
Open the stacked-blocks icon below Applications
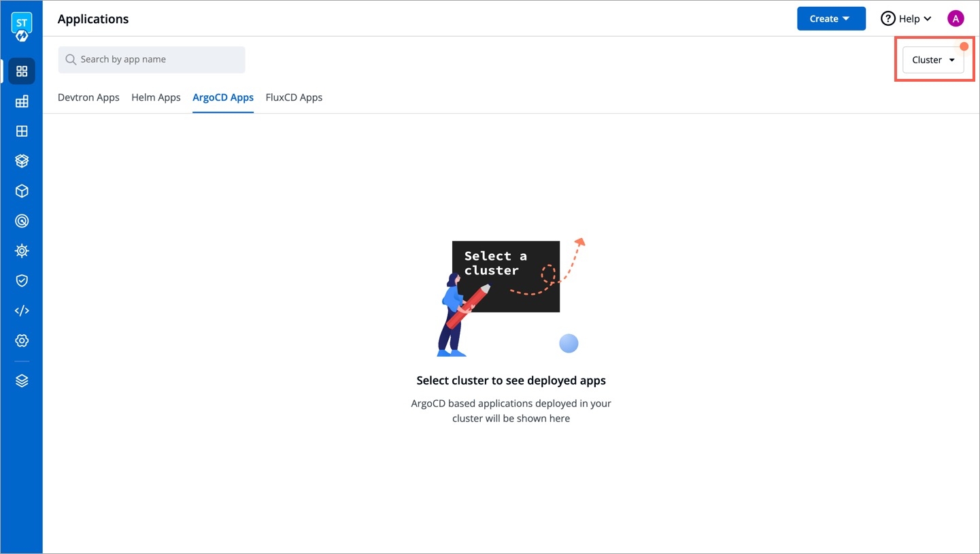[x=22, y=101]
